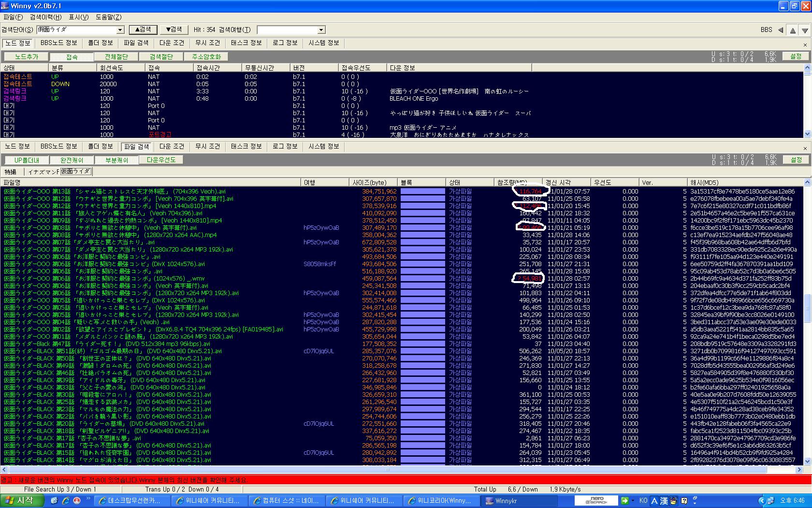Toggle the UP폴더내 filter

click(x=27, y=160)
